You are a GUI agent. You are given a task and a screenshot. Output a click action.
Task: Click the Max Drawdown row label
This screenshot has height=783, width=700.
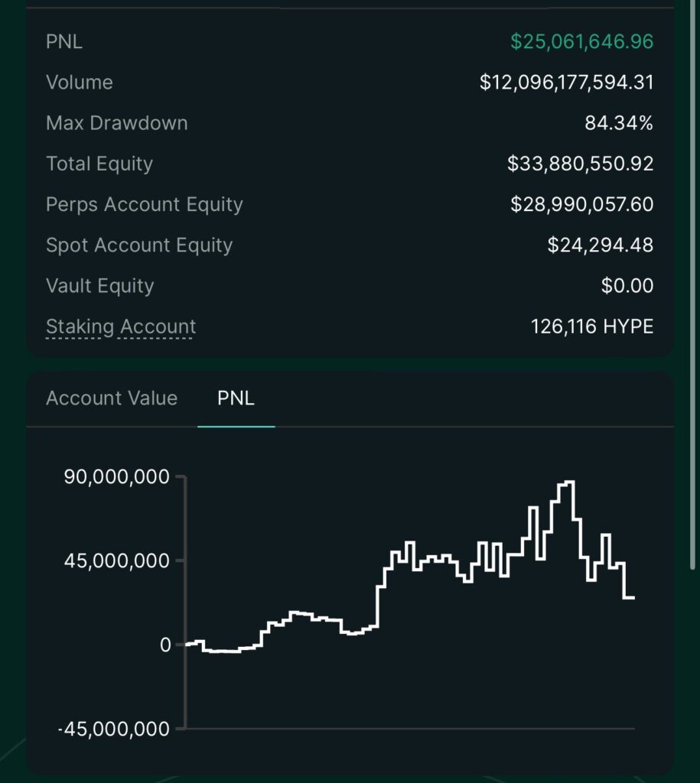coord(117,123)
